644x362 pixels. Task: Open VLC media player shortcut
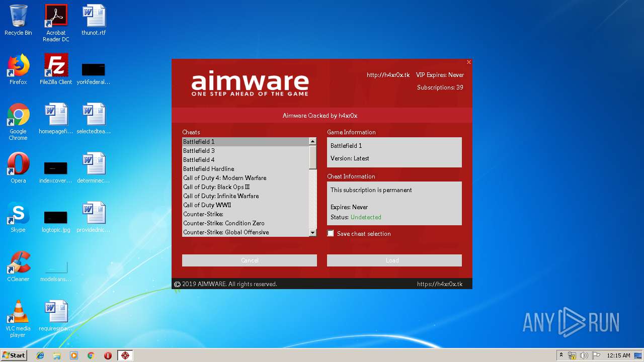coord(18,319)
